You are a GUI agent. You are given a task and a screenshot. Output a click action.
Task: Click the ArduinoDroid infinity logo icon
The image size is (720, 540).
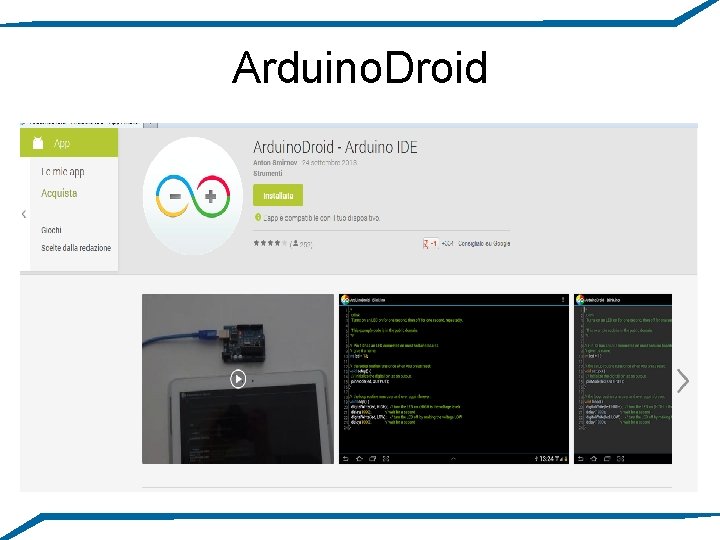(x=193, y=196)
